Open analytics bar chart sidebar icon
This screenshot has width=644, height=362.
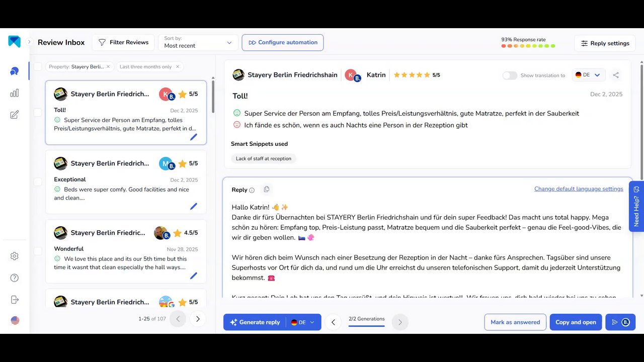(14, 93)
